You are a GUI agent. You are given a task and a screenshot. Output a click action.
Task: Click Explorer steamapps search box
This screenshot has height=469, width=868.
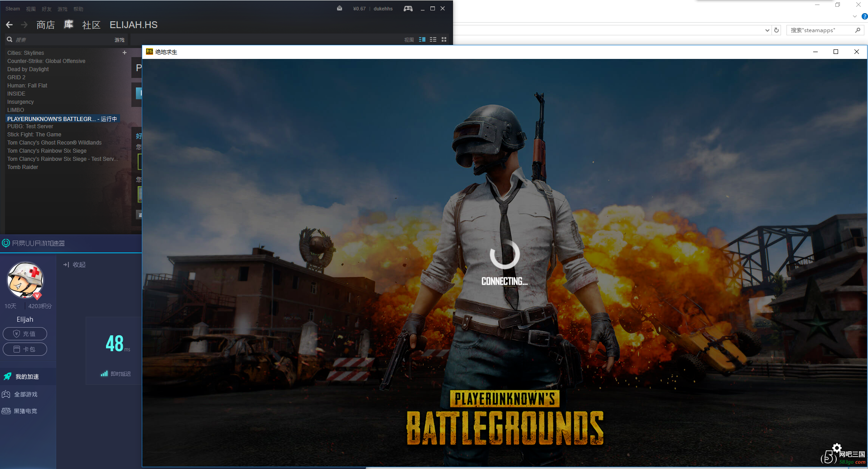point(825,30)
